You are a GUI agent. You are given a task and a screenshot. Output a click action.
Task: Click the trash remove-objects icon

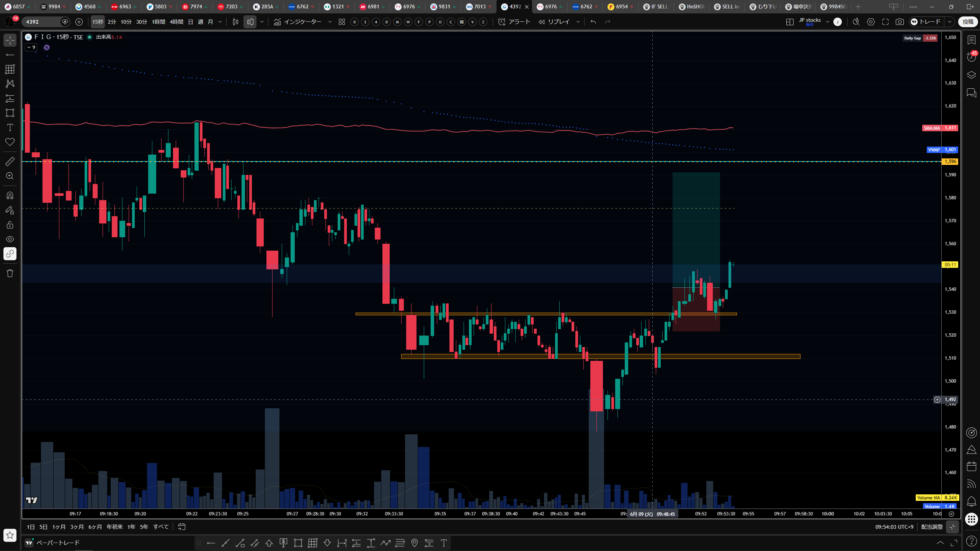(x=10, y=273)
